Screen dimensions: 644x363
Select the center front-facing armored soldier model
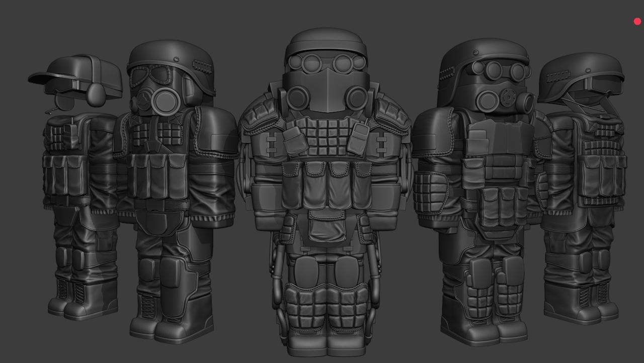pyautogui.click(x=326, y=191)
